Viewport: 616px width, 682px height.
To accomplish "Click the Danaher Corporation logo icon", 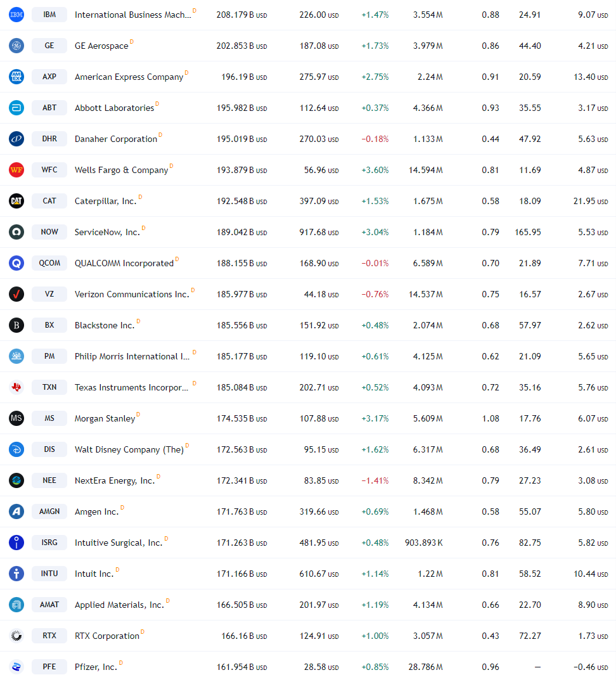I will pos(16,139).
